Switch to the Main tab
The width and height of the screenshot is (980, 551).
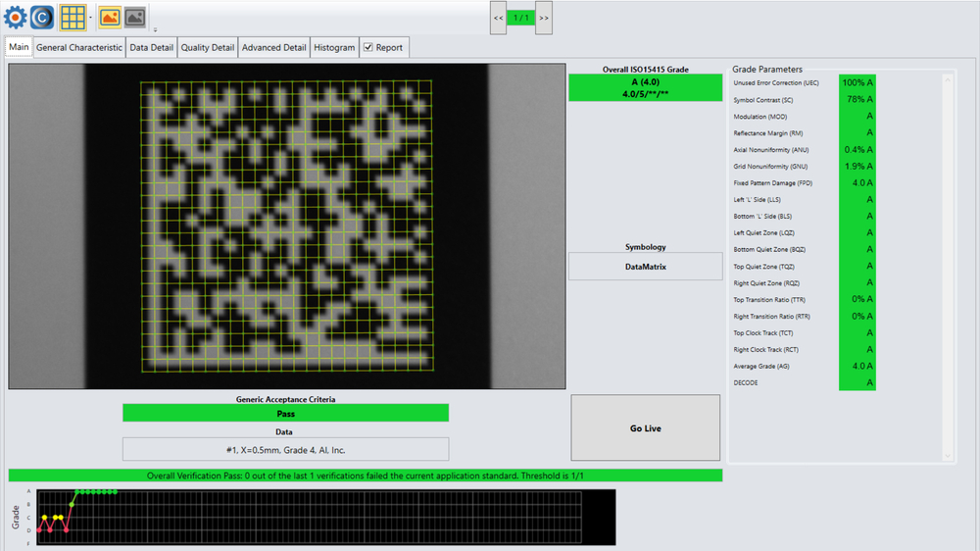click(19, 47)
